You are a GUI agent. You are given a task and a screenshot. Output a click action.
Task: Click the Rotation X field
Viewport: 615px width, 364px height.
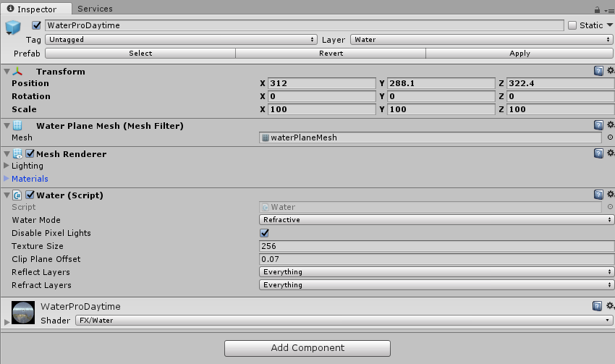click(322, 96)
